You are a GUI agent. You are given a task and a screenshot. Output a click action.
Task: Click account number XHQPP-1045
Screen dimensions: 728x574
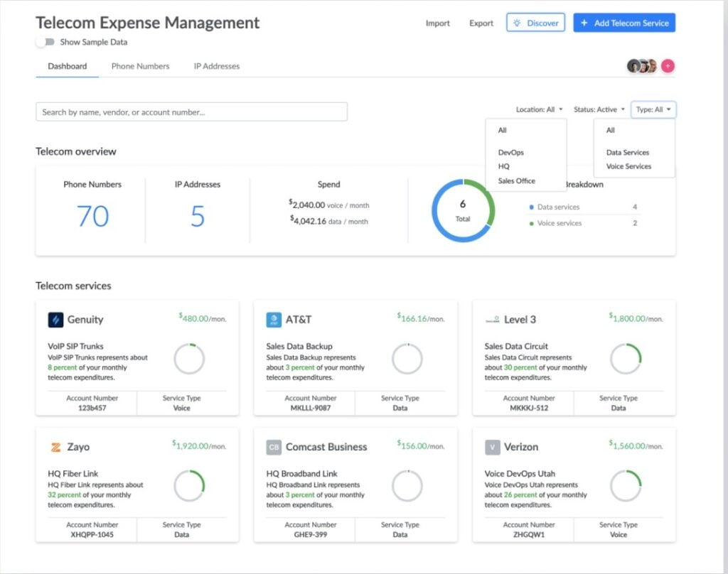point(92,534)
